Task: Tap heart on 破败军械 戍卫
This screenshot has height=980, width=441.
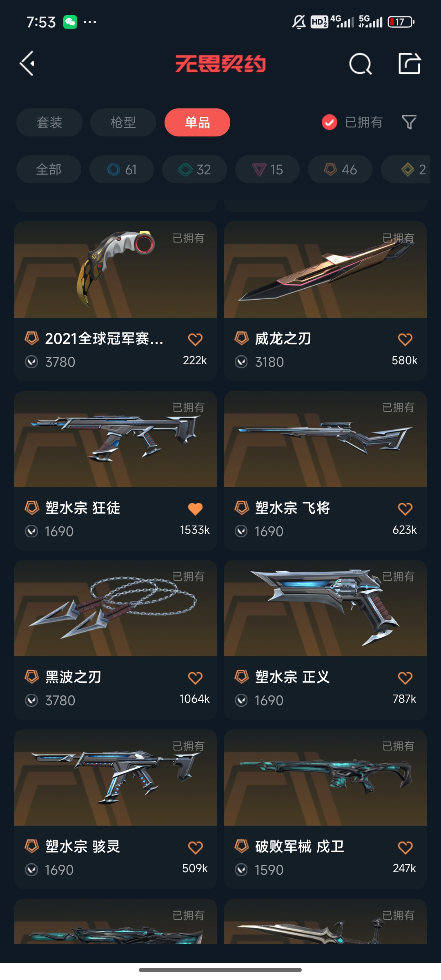Action: point(405,848)
